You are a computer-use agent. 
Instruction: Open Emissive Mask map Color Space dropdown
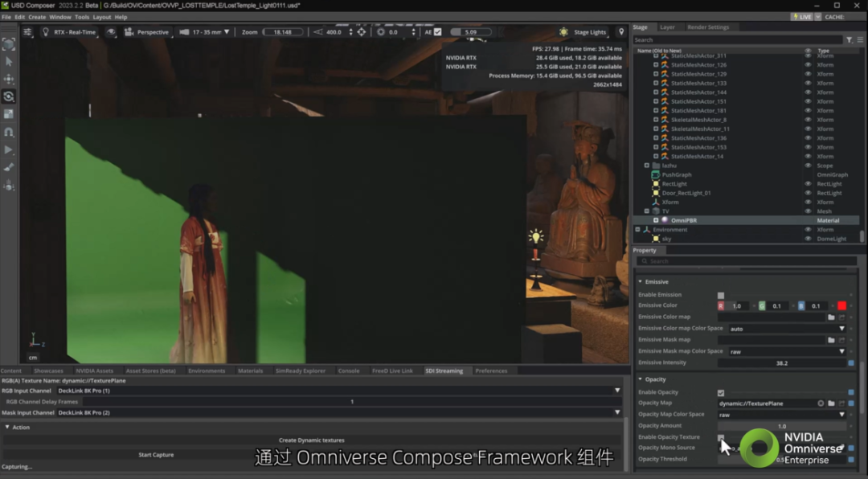[787, 352]
